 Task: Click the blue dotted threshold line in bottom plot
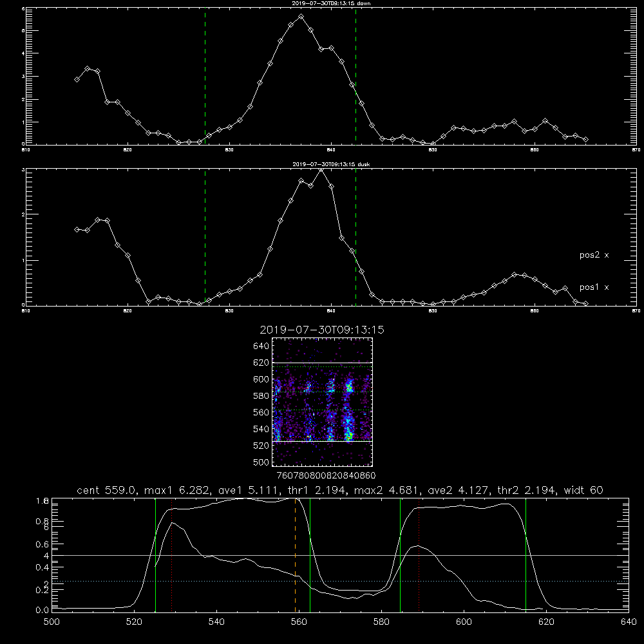pos(340,581)
